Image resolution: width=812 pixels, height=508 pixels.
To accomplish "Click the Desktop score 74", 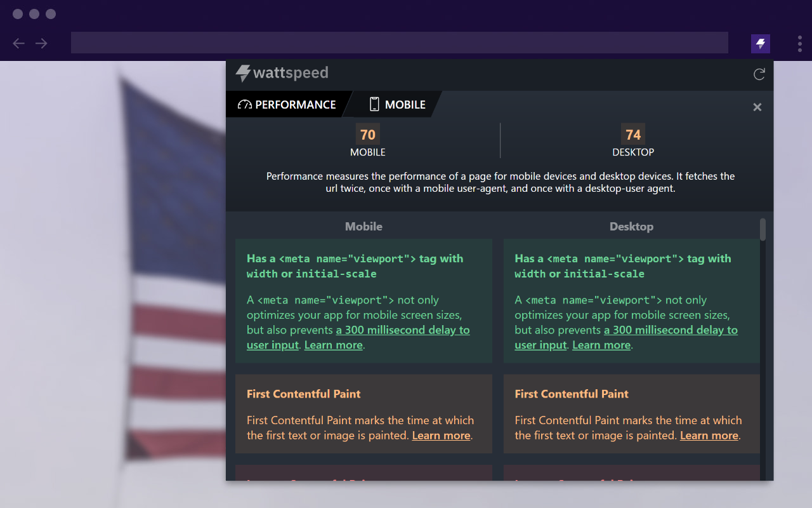I will coord(633,135).
